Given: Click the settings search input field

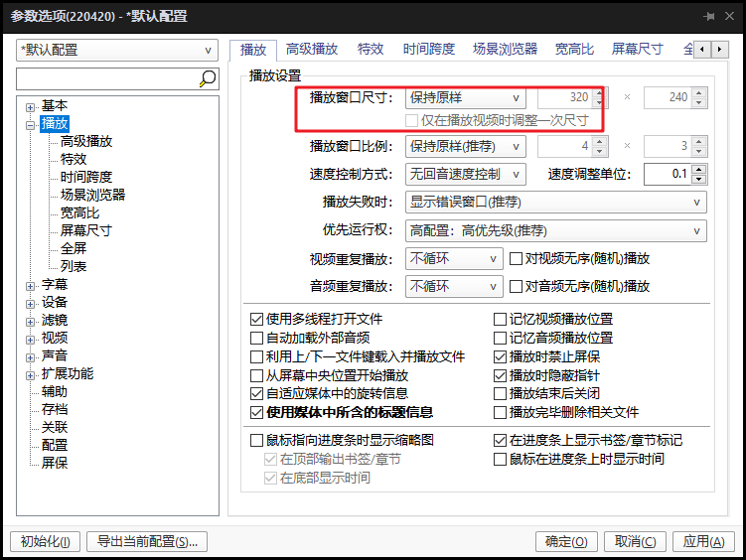Looking at the screenshot, I should [x=107, y=78].
